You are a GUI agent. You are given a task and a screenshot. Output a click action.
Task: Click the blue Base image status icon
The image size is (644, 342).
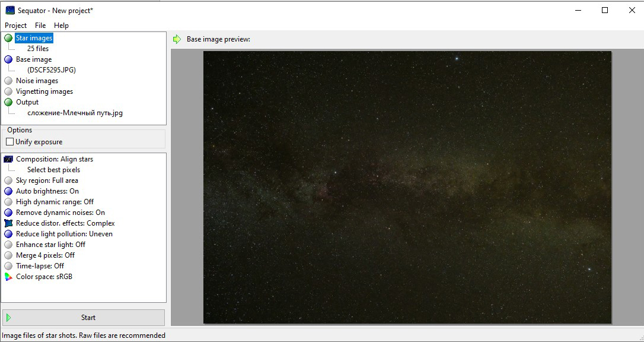coord(8,59)
